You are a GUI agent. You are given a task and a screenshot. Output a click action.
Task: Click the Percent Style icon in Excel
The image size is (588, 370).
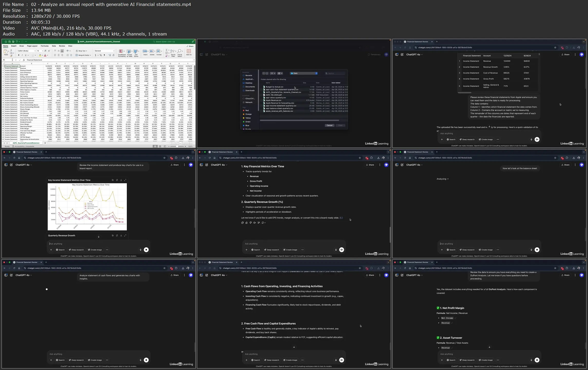[101, 55]
